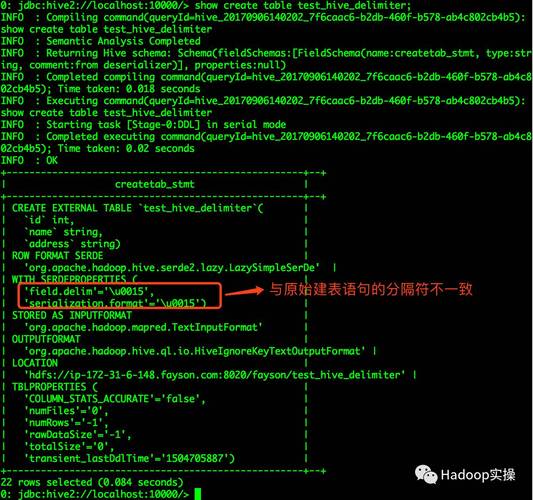The width and height of the screenshot is (533, 500).
Task: Click the Hadoop实操 watermark text
Action: click(x=478, y=475)
